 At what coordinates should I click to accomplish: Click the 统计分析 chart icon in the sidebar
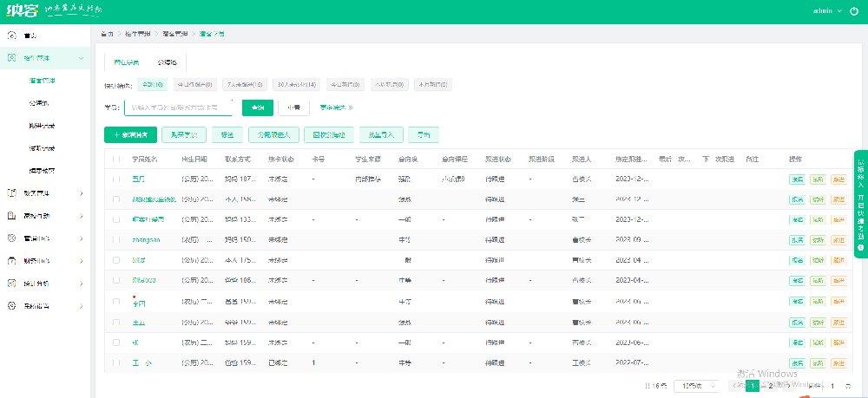(x=11, y=283)
